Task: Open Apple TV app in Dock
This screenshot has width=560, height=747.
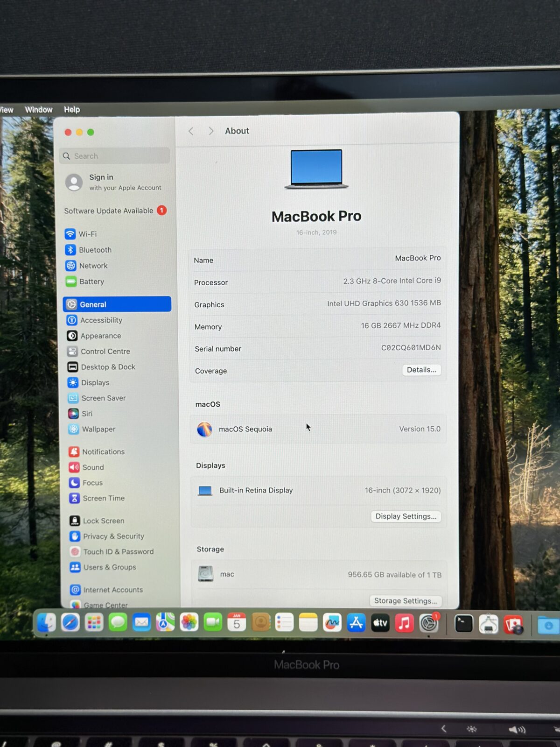Action: 380,623
